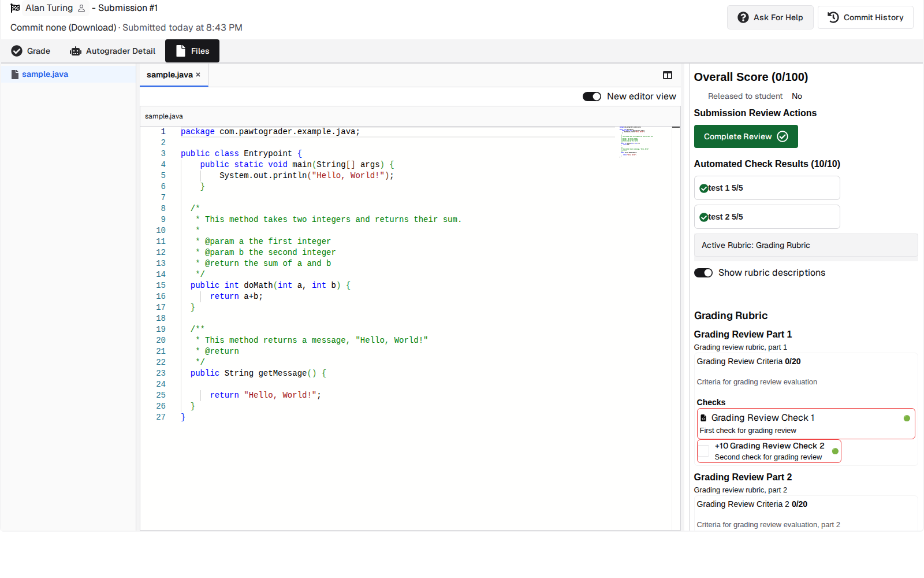Viewport: 924px width, 578px height.
Task: Click the person icon after Alan Turing
Action: click(x=81, y=8)
